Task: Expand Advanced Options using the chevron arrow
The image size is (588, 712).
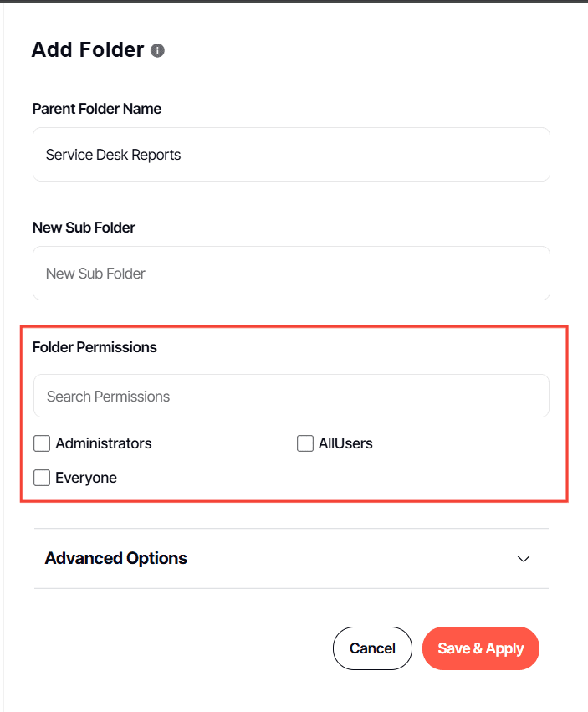Action: (524, 559)
